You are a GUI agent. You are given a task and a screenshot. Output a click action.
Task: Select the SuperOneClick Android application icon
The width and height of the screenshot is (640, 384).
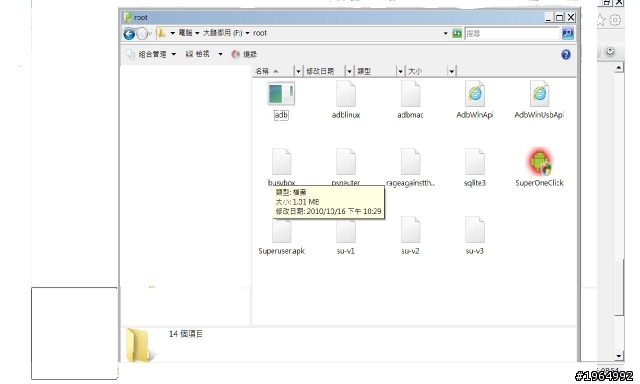(539, 161)
